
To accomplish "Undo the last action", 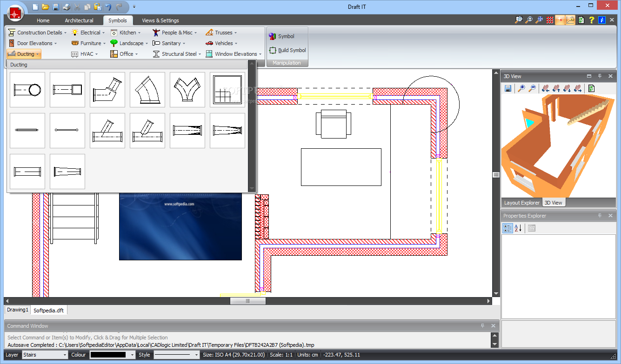I will pyautogui.click(x=108, y=7).
